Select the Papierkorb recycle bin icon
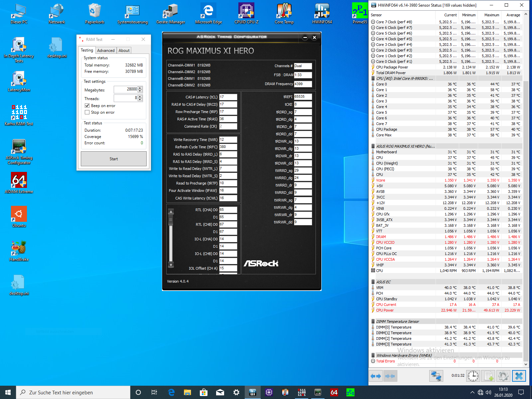This screenshot has height=399, width=532. 95,14
